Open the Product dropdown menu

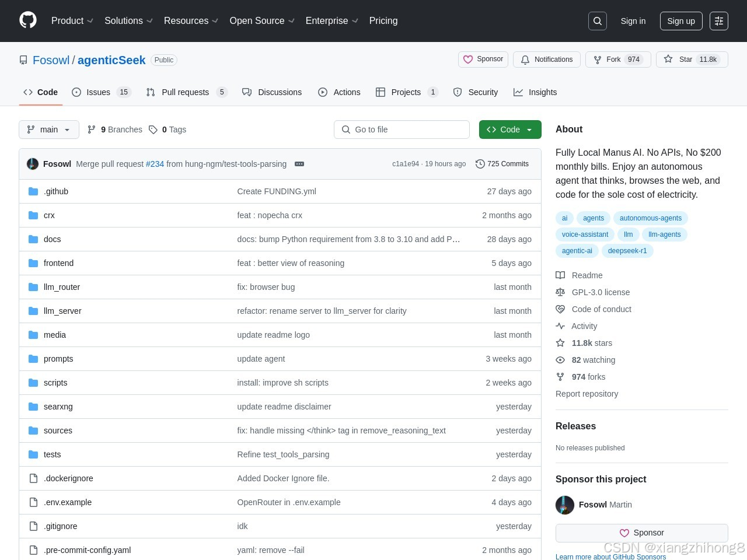[72, 20]
